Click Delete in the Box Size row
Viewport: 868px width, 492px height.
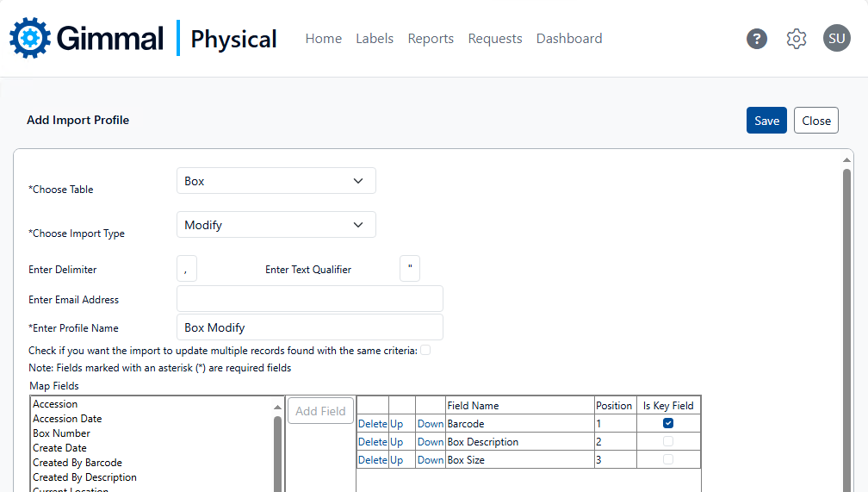373,460
